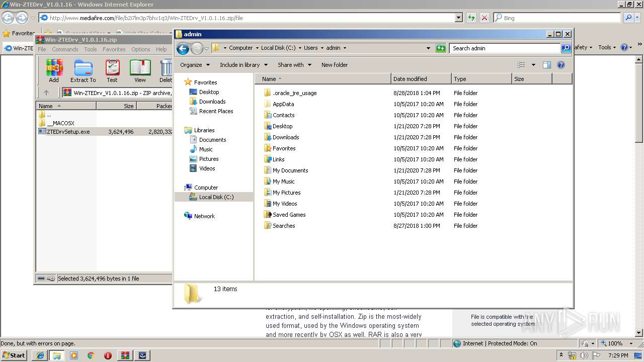The width and height of the screenshot is (644, 362).
Task: Click Explorer's Forward button
Action: click(197, 48)
